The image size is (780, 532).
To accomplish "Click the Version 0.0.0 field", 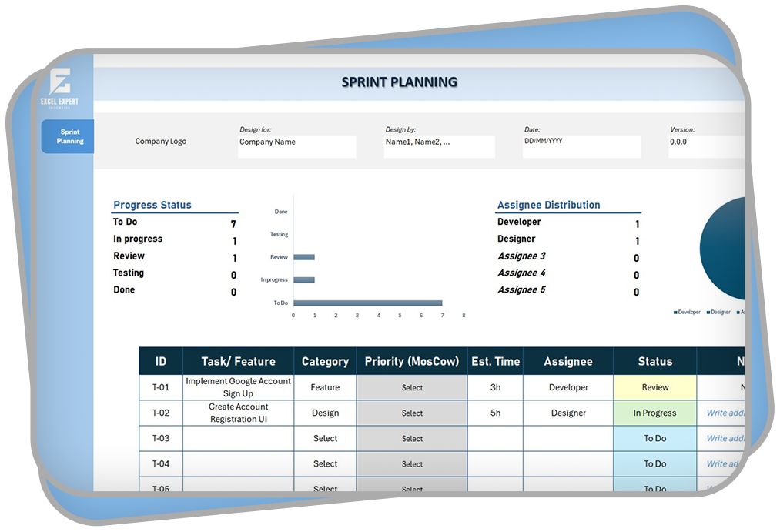I will [x=705, y=146].
